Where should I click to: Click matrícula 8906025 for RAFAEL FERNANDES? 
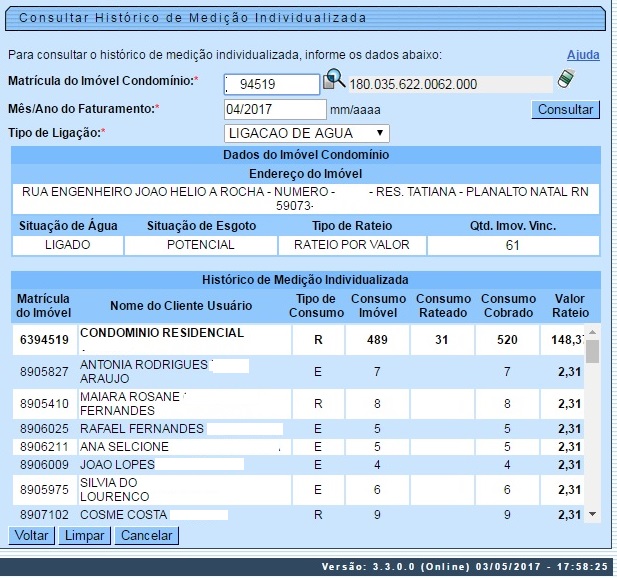click(45, 429)
